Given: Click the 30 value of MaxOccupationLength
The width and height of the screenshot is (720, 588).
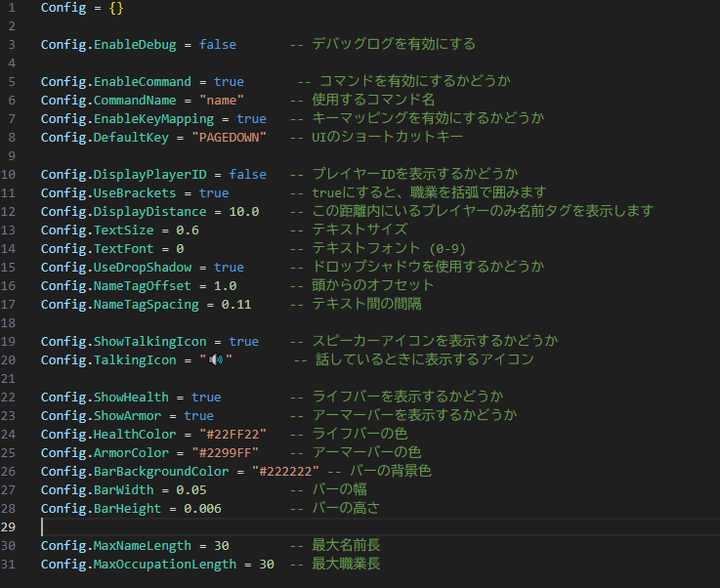Looking at the screenshot, I should [267, 565].
